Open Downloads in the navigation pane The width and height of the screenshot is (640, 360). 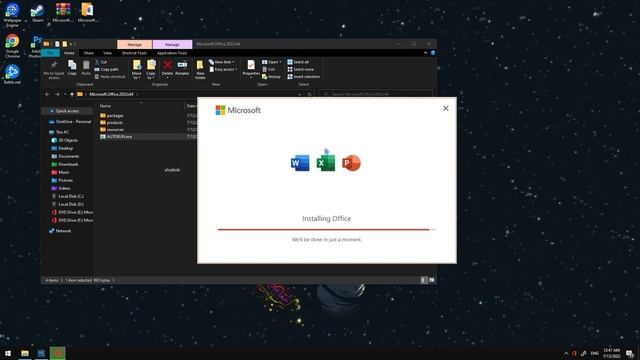point(65,164)
